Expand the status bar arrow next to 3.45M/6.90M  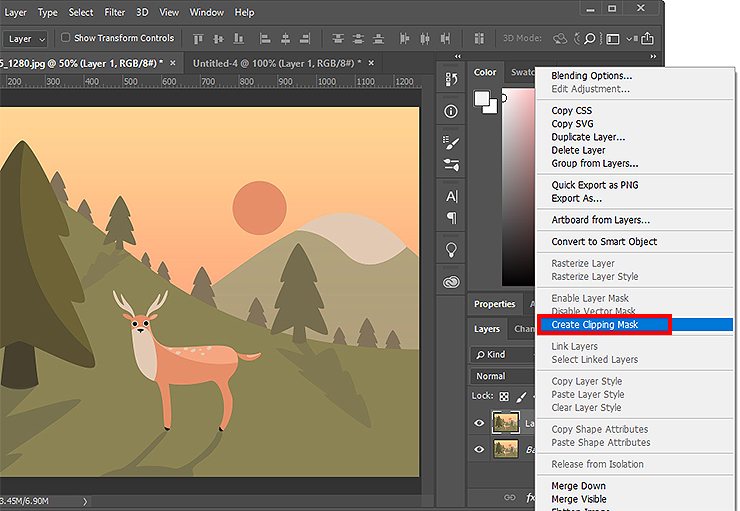pos(85,501)
